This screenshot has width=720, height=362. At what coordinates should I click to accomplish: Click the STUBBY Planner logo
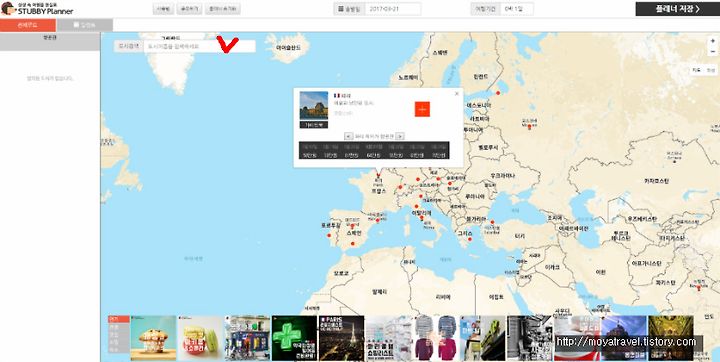click(37, 8)
